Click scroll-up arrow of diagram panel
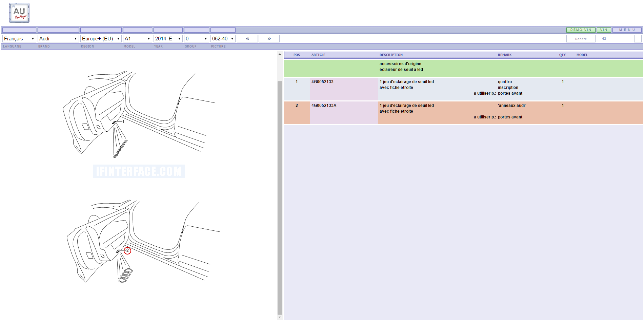644x321 pixels. (280, 54)
